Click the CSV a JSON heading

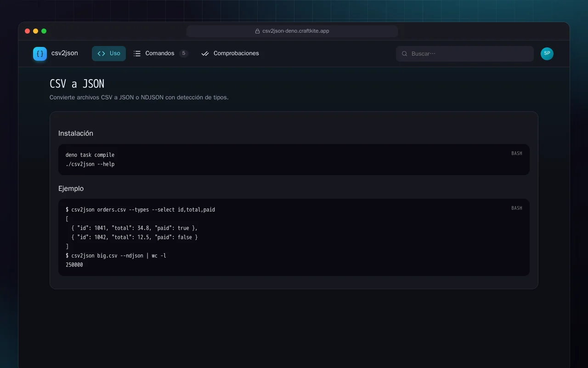(77, 84)
